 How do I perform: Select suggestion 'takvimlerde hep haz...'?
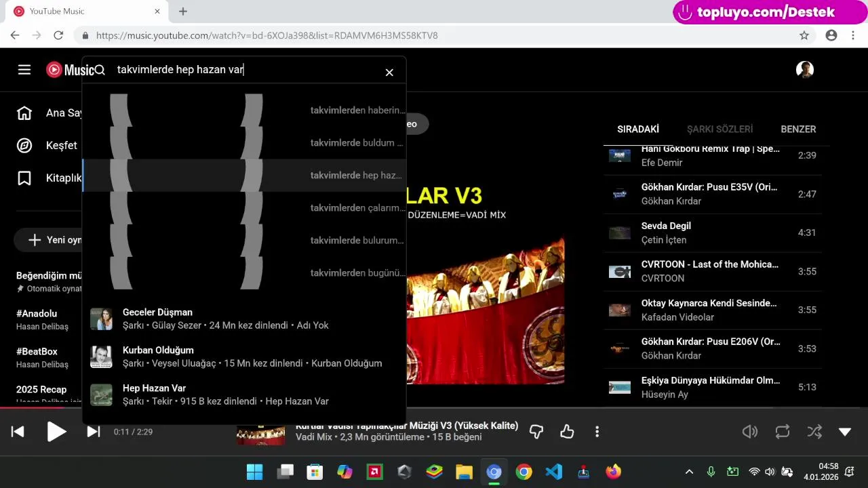pos(244,176)
